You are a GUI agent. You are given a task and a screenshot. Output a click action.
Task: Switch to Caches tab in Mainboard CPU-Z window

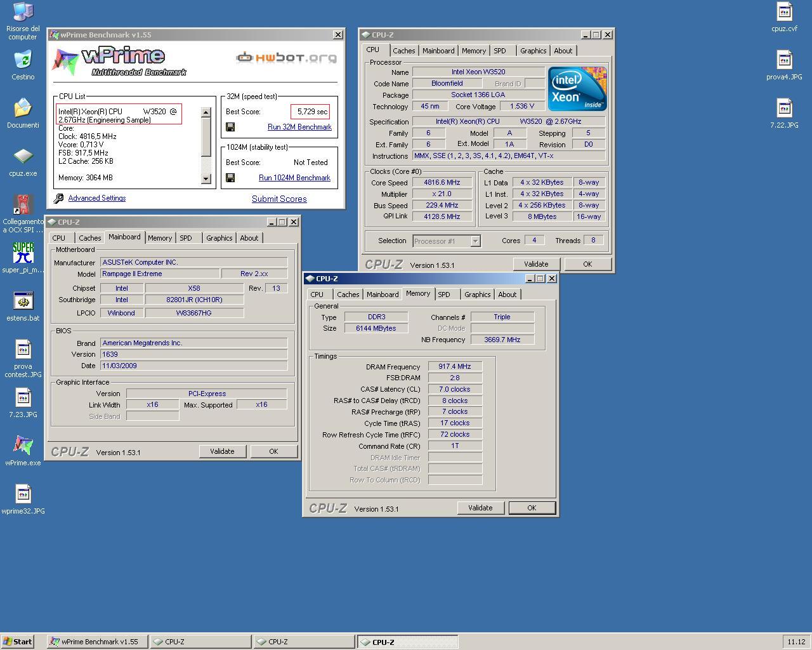pyautogui.click(x=89, y=238)
